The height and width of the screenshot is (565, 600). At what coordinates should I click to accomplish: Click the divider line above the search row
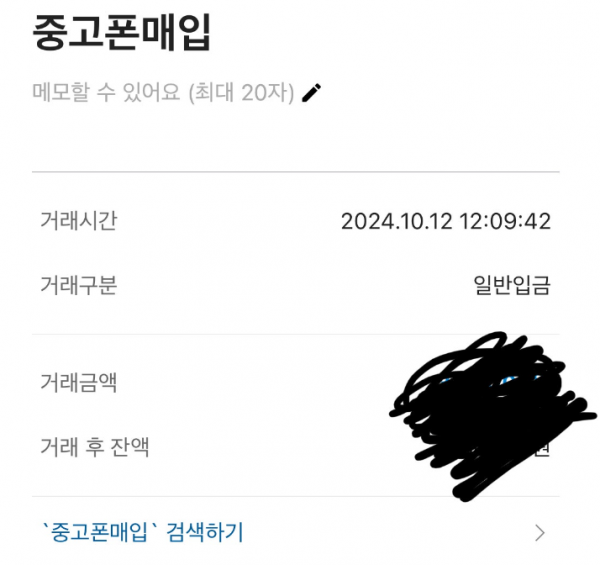click(296, 497)
